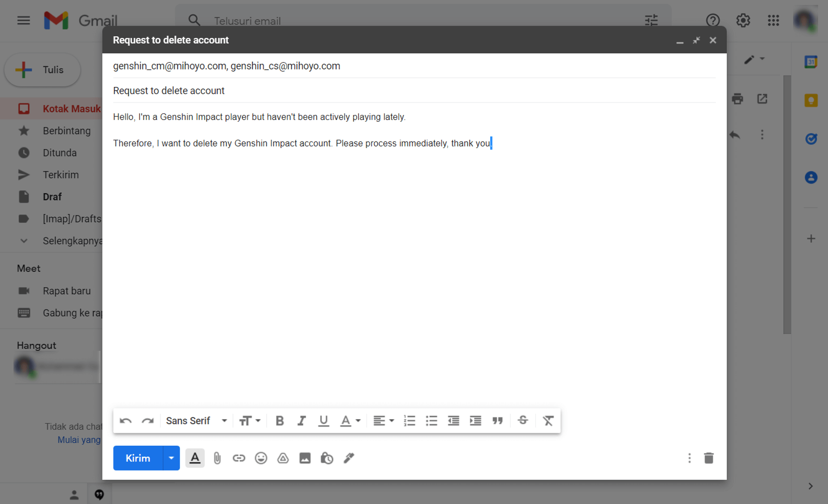This screenshot has width=828, height=504.
Task: Open Google Tasks side panel
Action: [x=811, y=139]
